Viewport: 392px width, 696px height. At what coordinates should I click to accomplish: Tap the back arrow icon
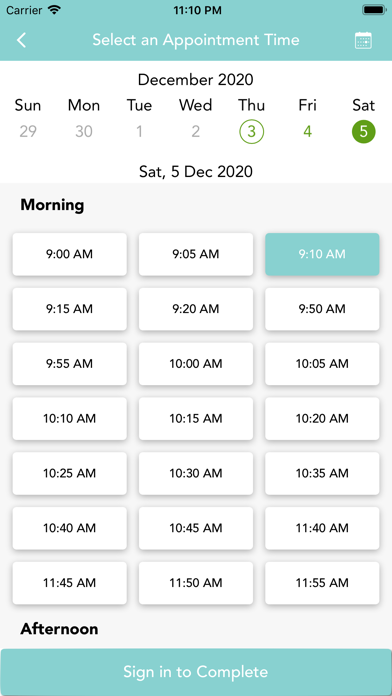pos(21,40)
